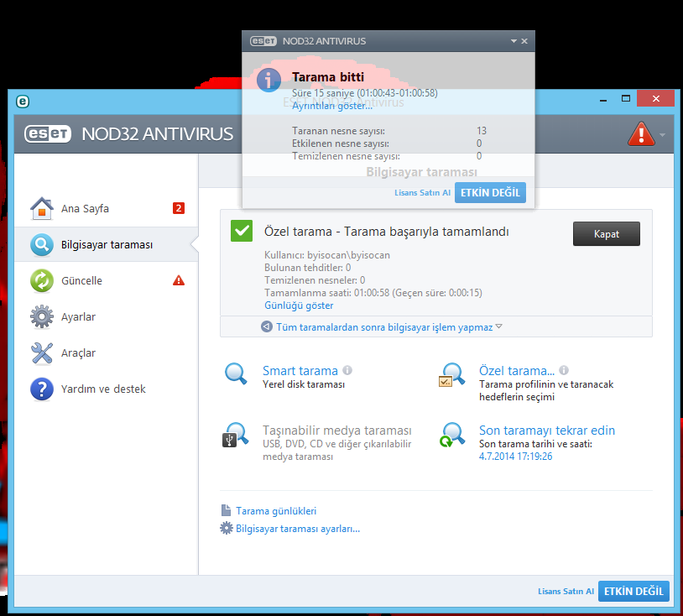
Task: Click the blue info icon in Tarama bitti popup
Action: click(x=269, y=81)
